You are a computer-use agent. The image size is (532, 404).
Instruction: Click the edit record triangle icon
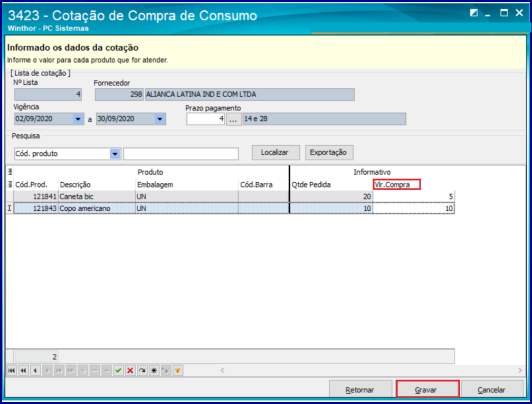107,370
